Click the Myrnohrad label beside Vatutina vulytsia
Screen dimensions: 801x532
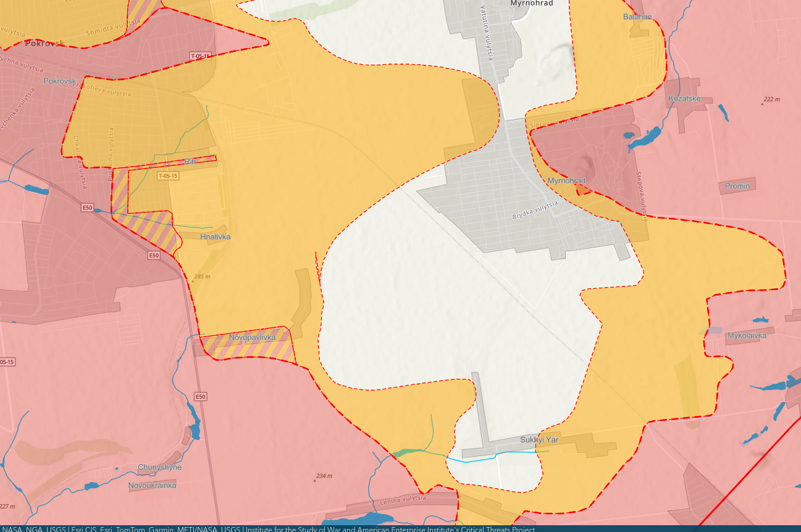tap(531, 3)
